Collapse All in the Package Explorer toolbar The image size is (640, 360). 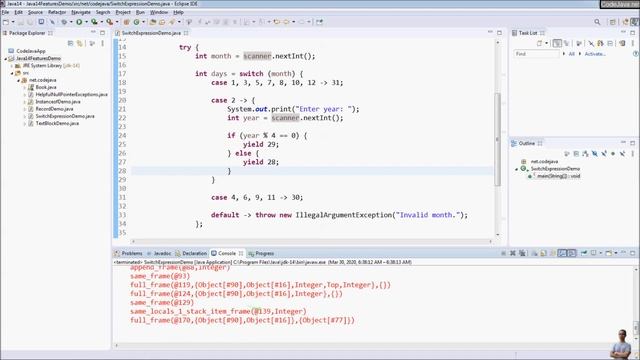(x=71, y=43)
